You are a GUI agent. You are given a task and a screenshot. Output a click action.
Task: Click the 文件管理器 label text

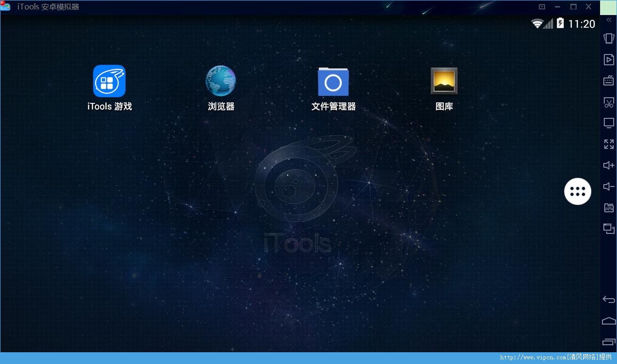click(x=333, y=107)
